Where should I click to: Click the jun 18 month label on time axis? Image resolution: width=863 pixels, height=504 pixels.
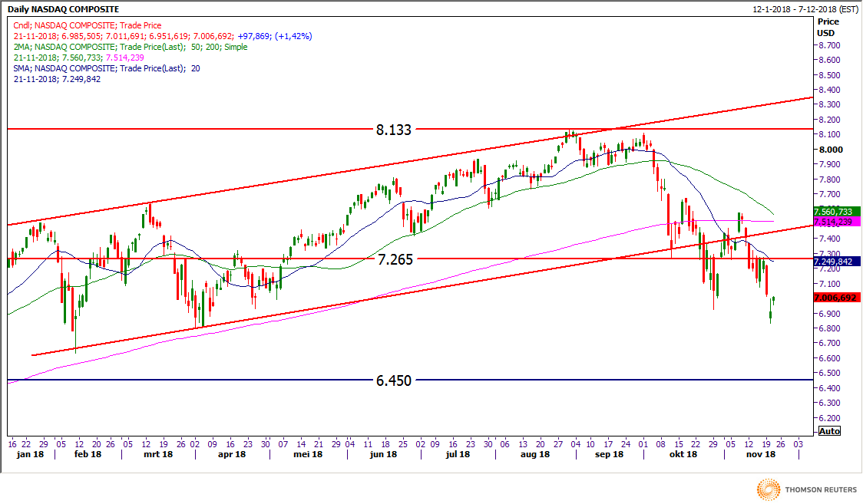click(382, 455)
